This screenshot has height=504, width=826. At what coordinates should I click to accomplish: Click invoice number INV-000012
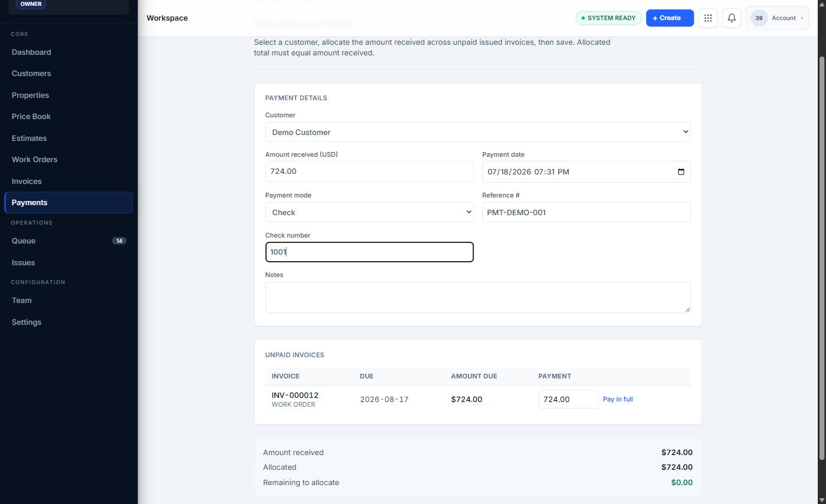pos(295,395)
